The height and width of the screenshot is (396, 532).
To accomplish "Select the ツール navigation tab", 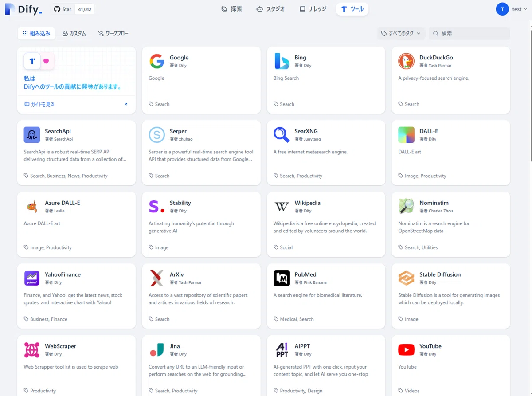I will [x=352, y=9].
